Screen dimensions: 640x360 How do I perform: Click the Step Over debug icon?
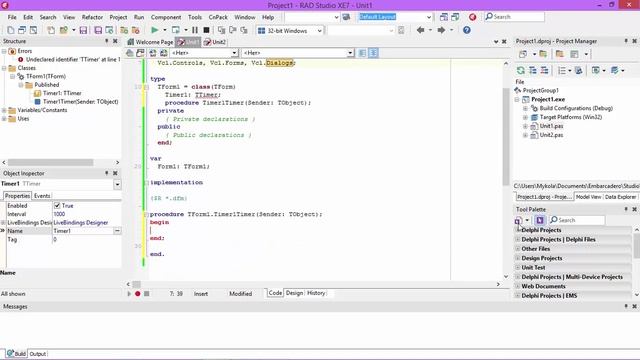233,30
